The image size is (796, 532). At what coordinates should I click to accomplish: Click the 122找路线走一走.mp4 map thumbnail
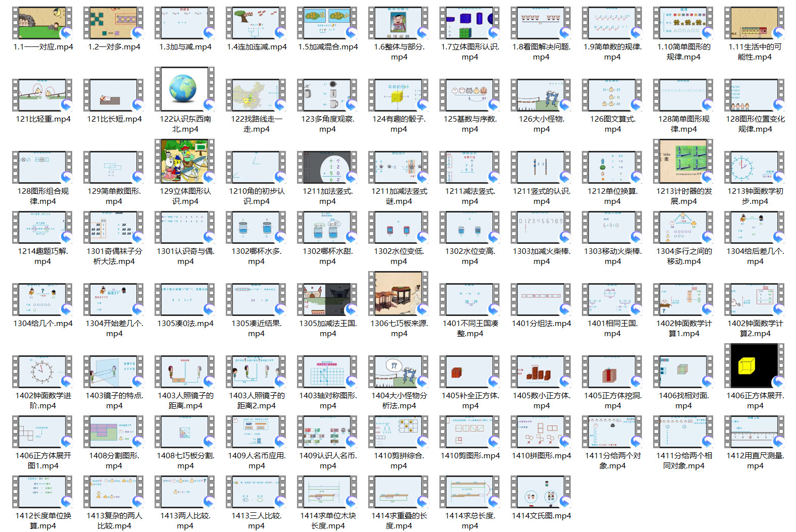click(x=256, y=95)
